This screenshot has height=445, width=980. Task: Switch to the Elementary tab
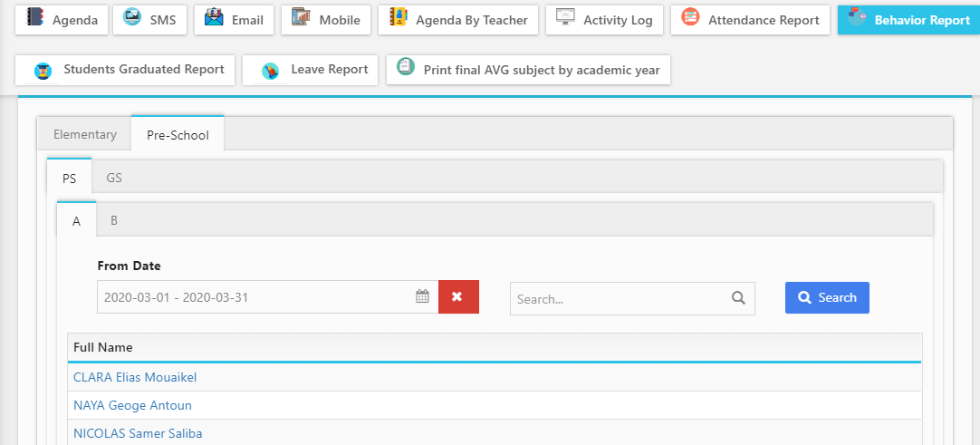pos(85,134)
